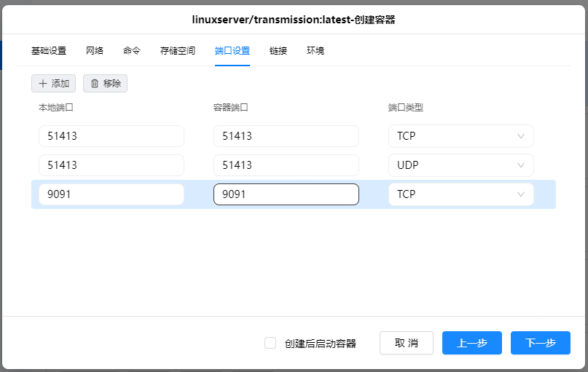Expand the TCP dropdown in first row
588x372 pixels.
460,136
